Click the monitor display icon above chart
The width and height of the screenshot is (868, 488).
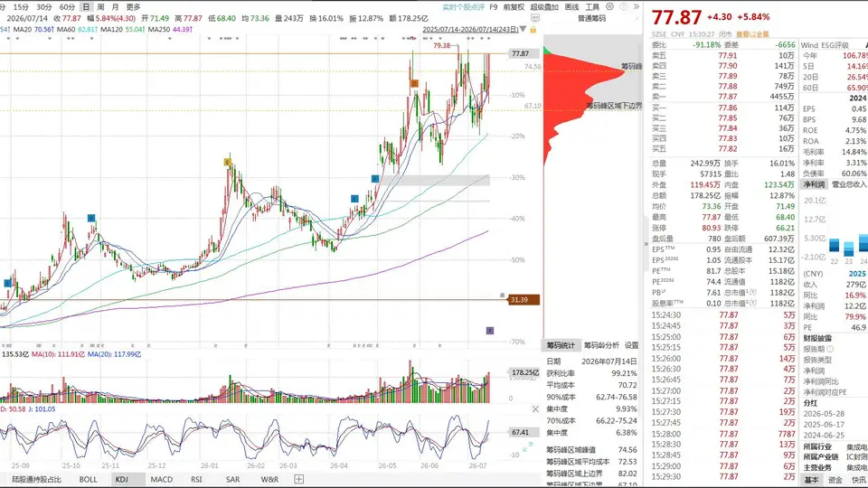click(x=535, y=18)
